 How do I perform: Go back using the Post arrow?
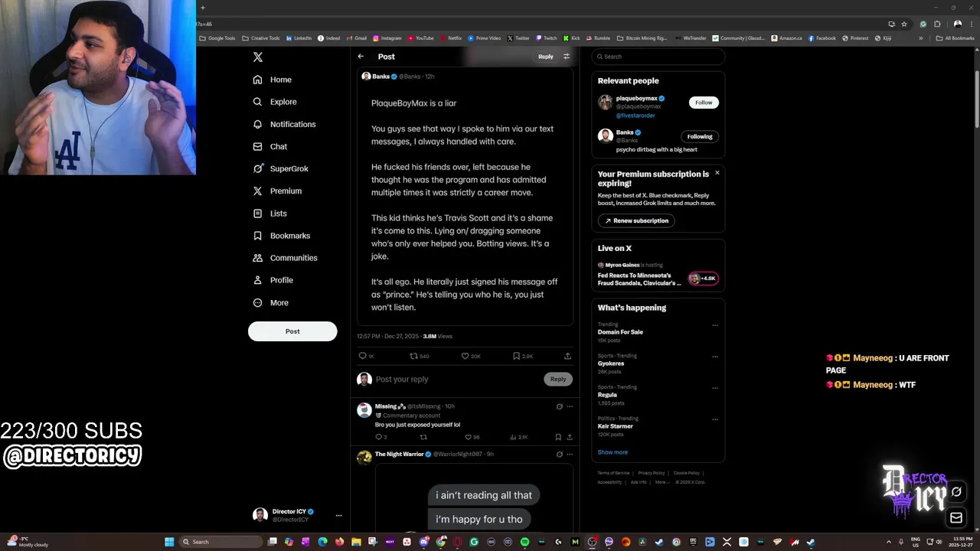click(361, 57)
